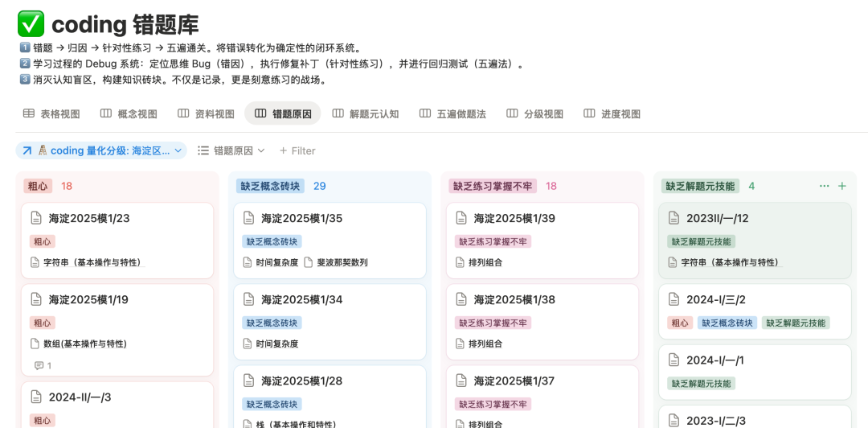868x428 pixels.
Task: Click 缺乏解题元技能 tag on 2024-I/三/2 card
Action: [796, 323]
